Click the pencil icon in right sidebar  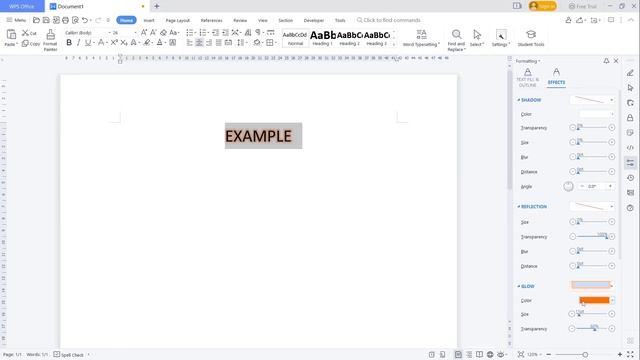[x=630, y=73]
